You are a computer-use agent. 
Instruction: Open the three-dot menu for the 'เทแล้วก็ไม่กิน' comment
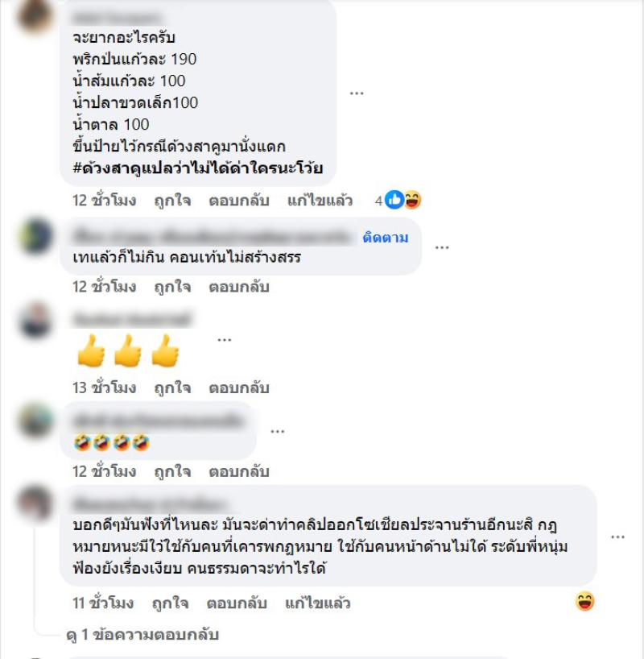point(442,247)
